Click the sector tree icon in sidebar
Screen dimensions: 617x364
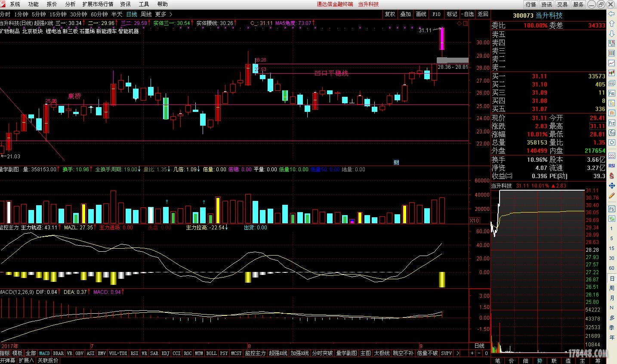[x=611, y=103]
